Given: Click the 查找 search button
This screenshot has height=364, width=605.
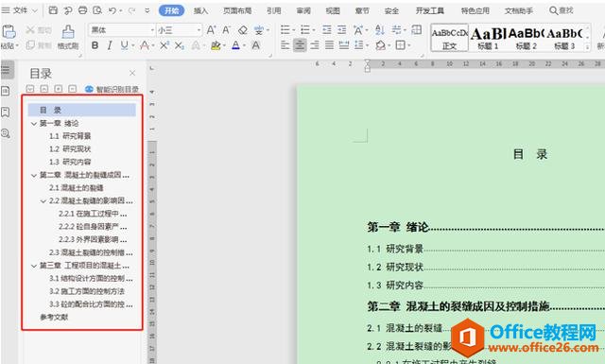Looking at the screenshot, I should coord(562,10).
